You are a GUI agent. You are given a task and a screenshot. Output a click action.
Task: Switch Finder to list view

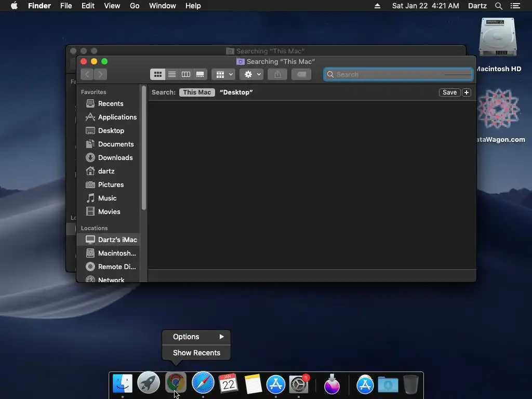(x=172, y=74)
